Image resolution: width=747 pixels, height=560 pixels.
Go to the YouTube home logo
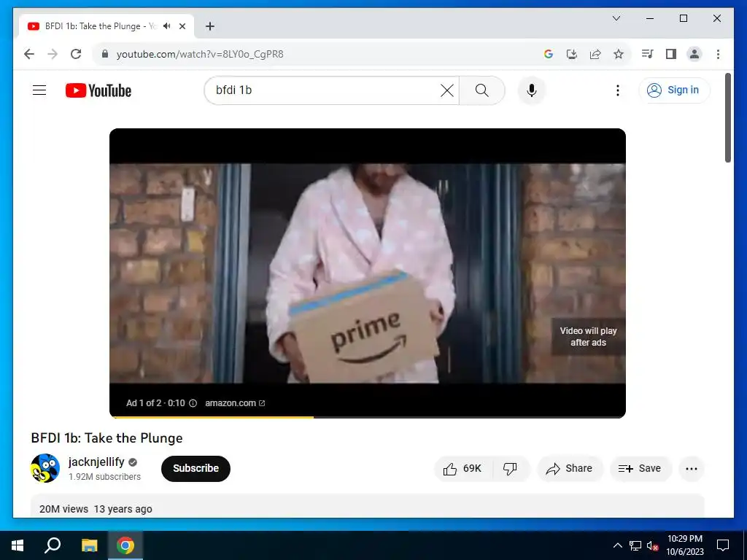[98, 90]
